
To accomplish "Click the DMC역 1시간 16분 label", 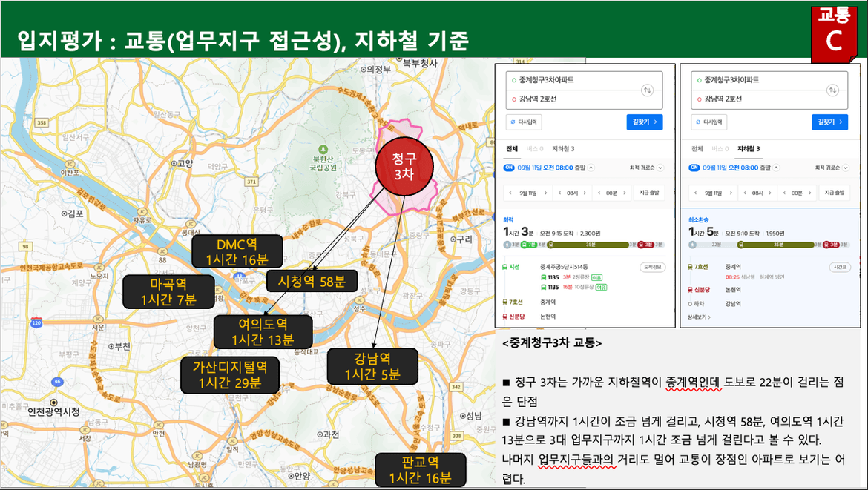I will click(x=237, y=251).
